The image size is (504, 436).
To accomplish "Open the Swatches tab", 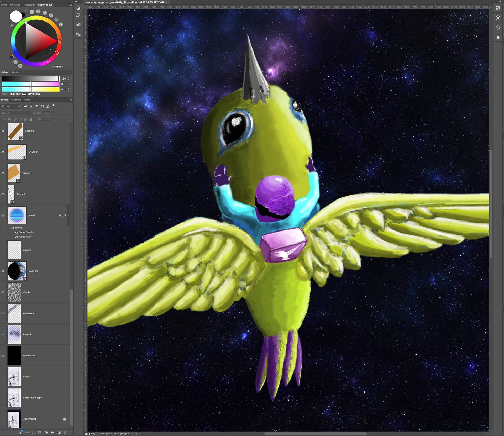I will [x=15, y=4].
